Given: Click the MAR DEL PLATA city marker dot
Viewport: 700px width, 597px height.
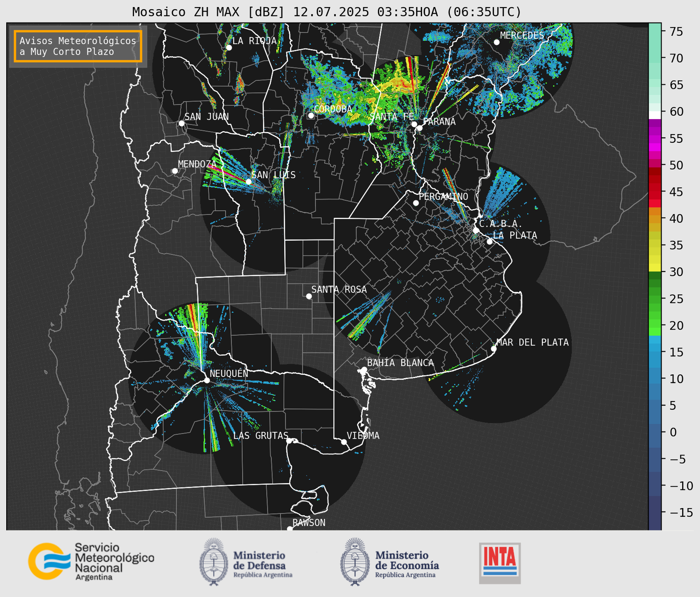Looking at the screenshot, I should click(x=494, y=349).
